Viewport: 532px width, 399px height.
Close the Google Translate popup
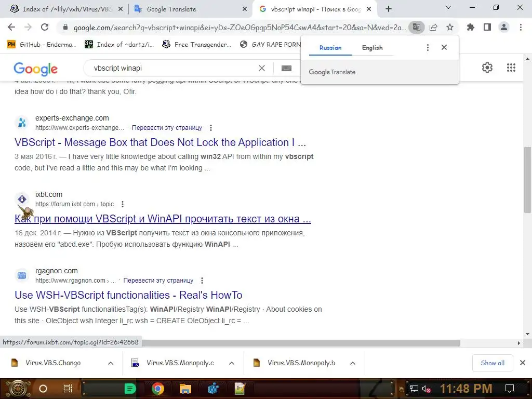pyautogui.click(x=444, y=47)
